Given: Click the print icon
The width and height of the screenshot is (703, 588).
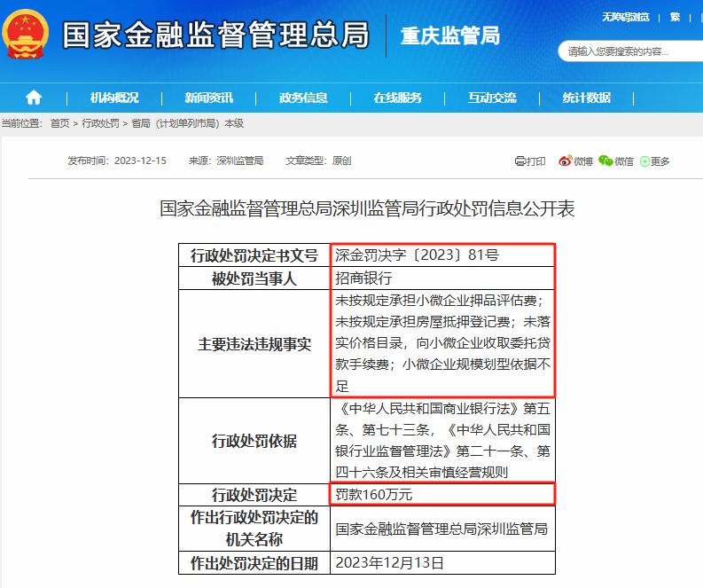Looking at the screenshot, I should point(519,161).
